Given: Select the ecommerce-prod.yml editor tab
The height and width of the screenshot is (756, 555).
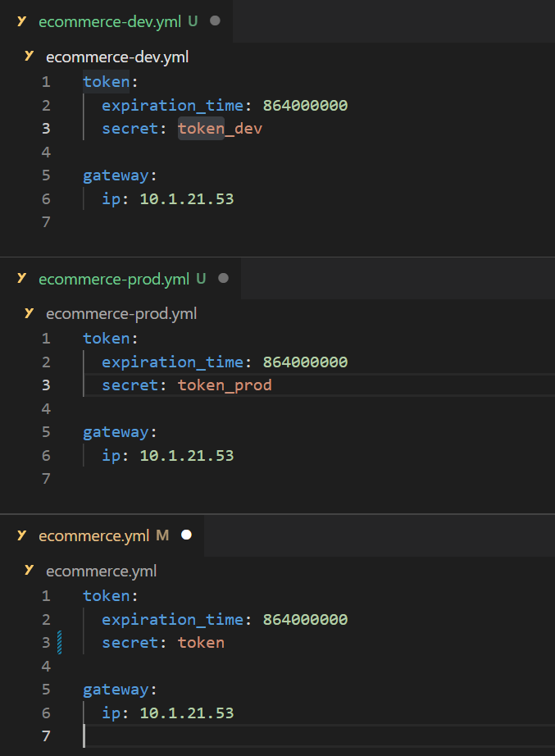Looking at the screenshot, I should [120, 279].
